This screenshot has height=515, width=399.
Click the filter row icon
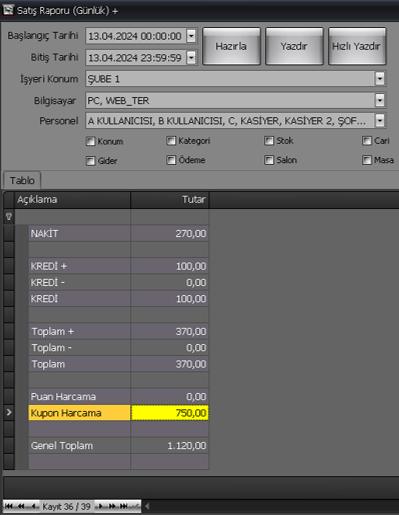9,217
